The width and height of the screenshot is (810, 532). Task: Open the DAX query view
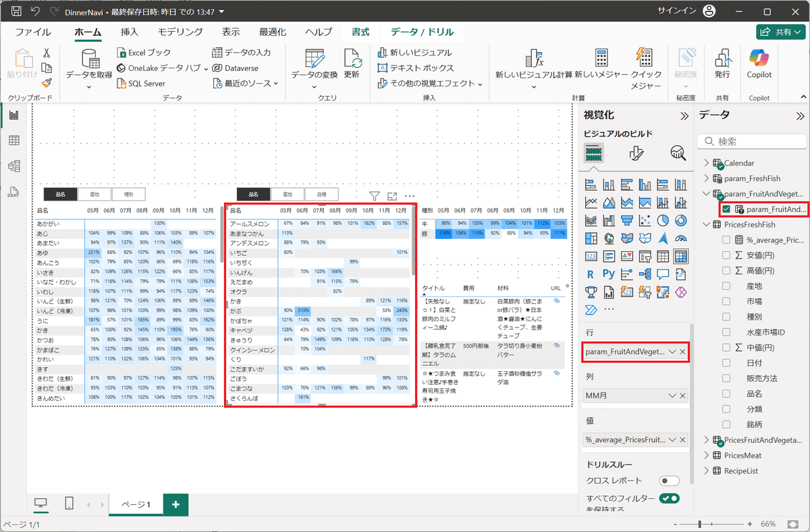point(13,192)
